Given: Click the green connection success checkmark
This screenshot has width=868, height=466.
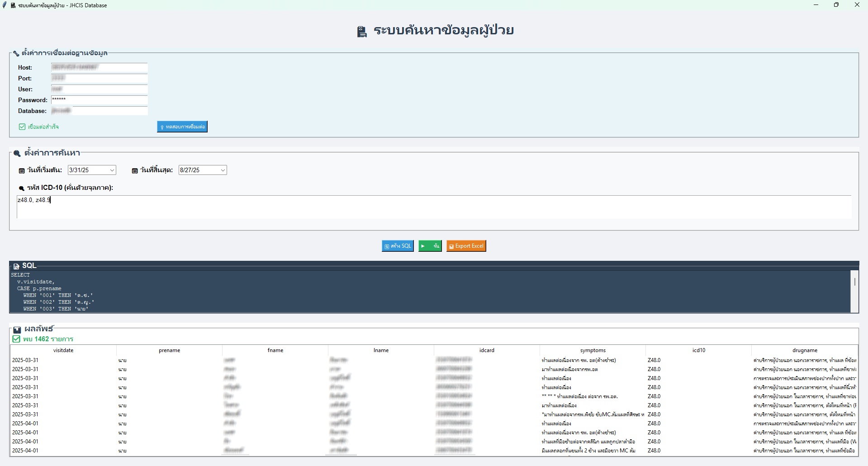Looking at the screenshot, I should (x=22, y=127).
